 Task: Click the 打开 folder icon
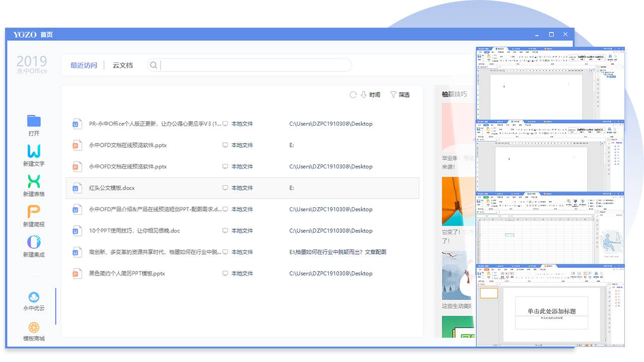pos(34,121)
